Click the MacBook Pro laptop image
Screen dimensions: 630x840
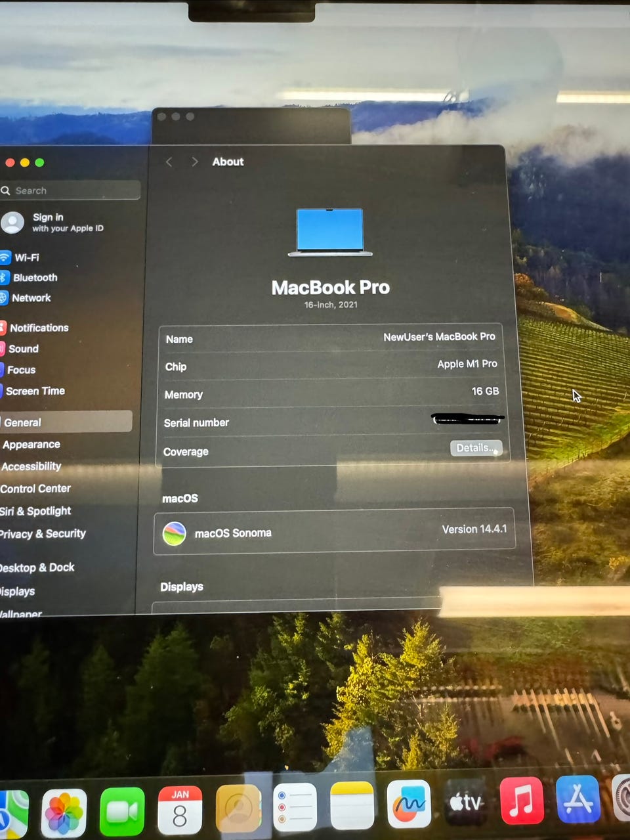(x=330, y=232)
